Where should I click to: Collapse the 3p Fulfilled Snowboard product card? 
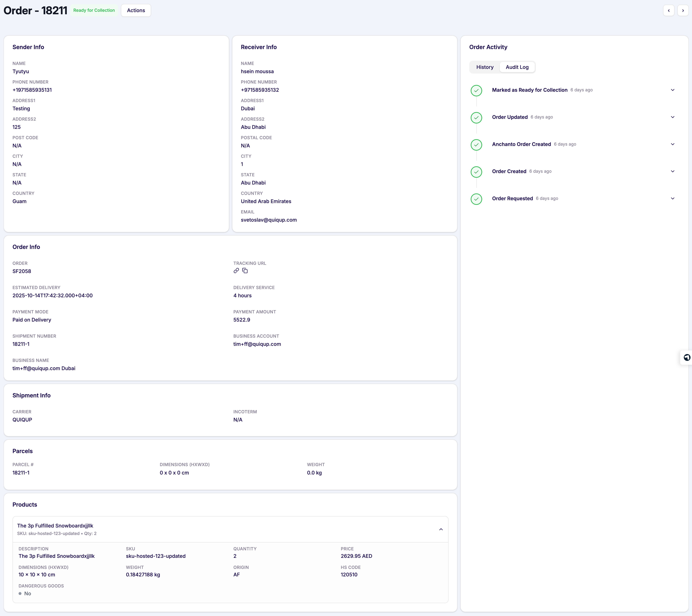441,529
